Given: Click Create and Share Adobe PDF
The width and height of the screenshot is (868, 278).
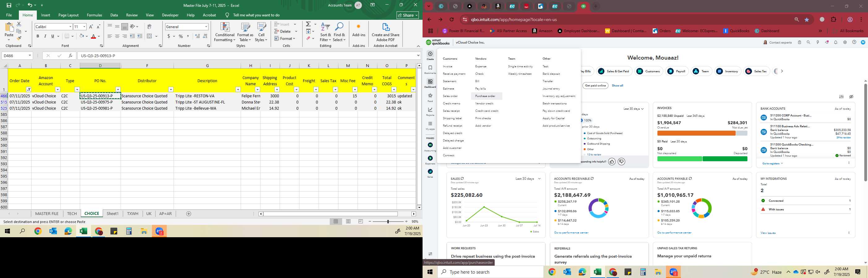Looking at the screenshot, I should 385,32.
